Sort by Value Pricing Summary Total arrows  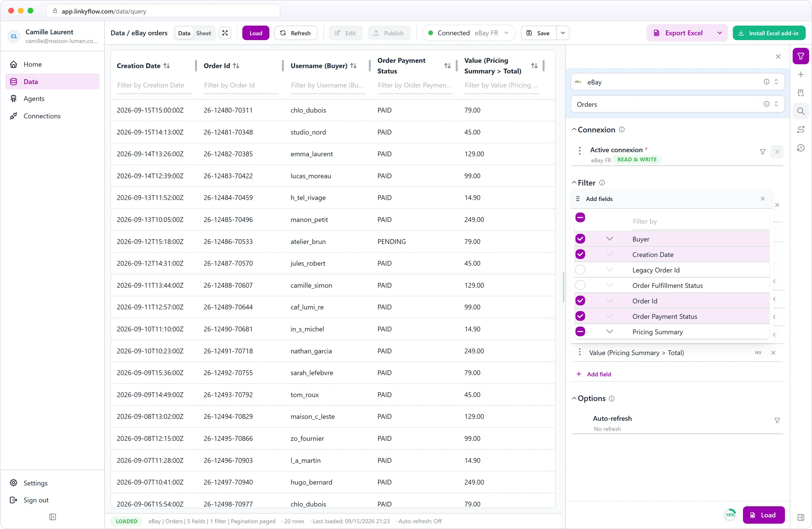coord(535,65)
